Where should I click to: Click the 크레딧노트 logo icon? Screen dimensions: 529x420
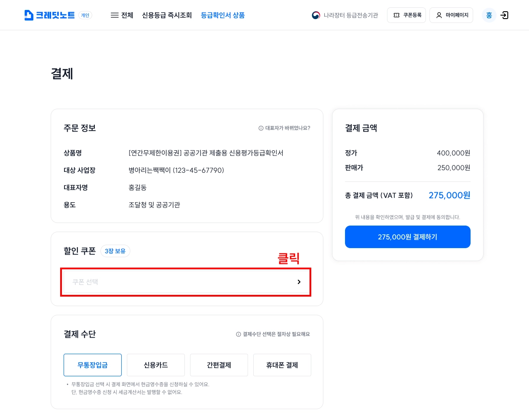pyautogui.click(x=29, y=15)
